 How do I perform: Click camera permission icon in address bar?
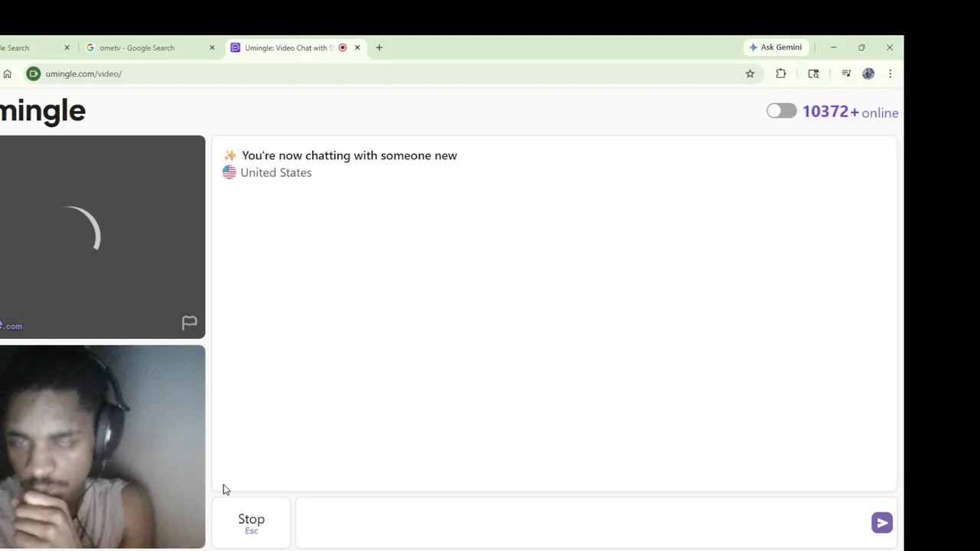pyautogui.click(x=33, y=73)
